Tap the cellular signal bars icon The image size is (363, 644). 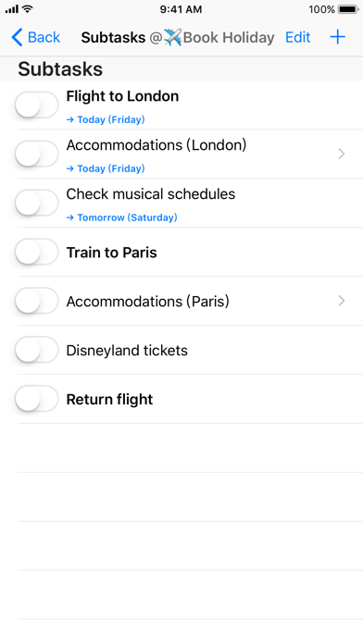coord(12,9)
